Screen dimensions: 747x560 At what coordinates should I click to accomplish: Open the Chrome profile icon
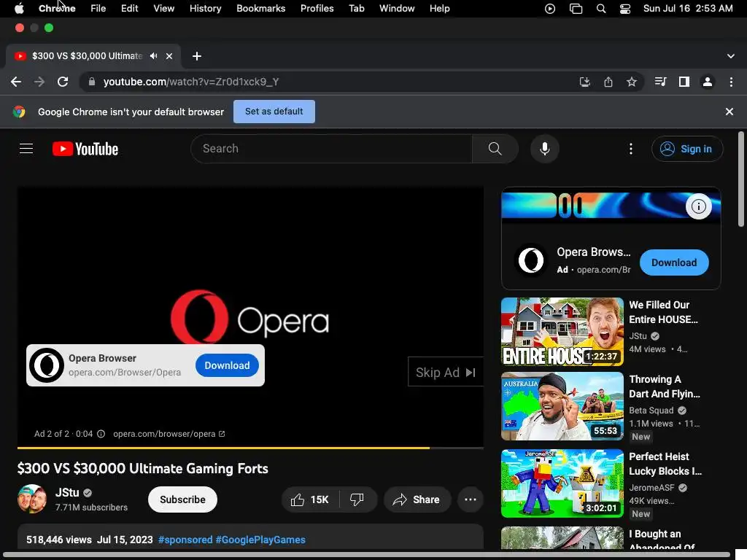click(708, 82)
